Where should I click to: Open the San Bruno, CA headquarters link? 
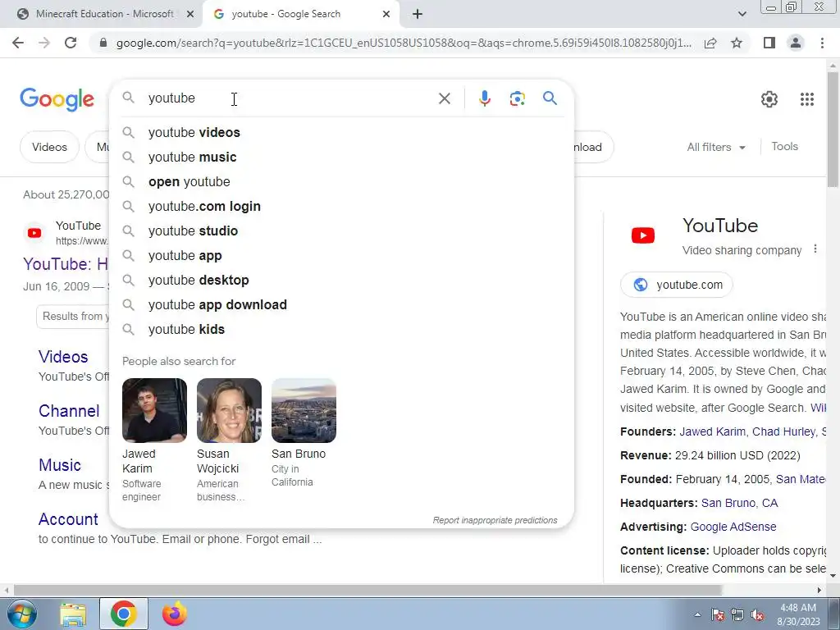[739, 503]
